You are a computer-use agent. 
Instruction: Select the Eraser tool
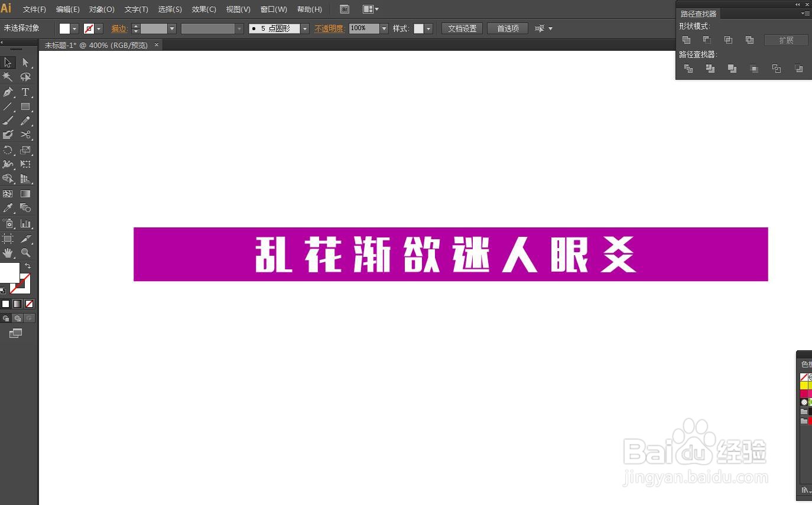[x=8, y=135]
